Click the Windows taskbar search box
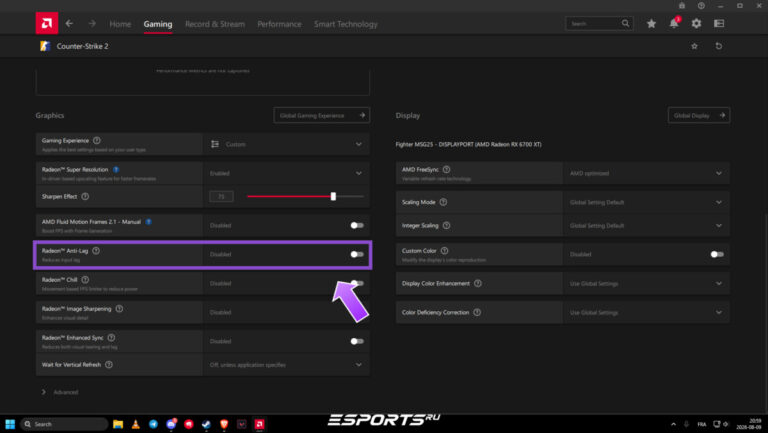 64,424
